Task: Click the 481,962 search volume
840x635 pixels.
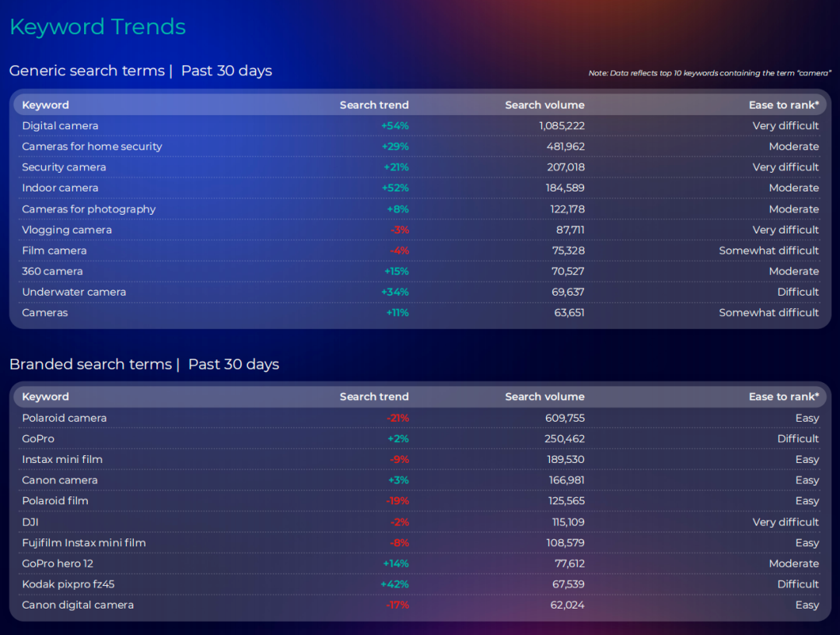Action: point(565,147)
